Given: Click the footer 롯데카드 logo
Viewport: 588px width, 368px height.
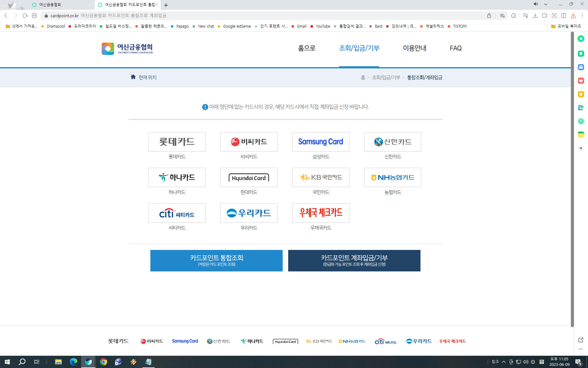Looking at the screenshot, I should tap(119, 341).
